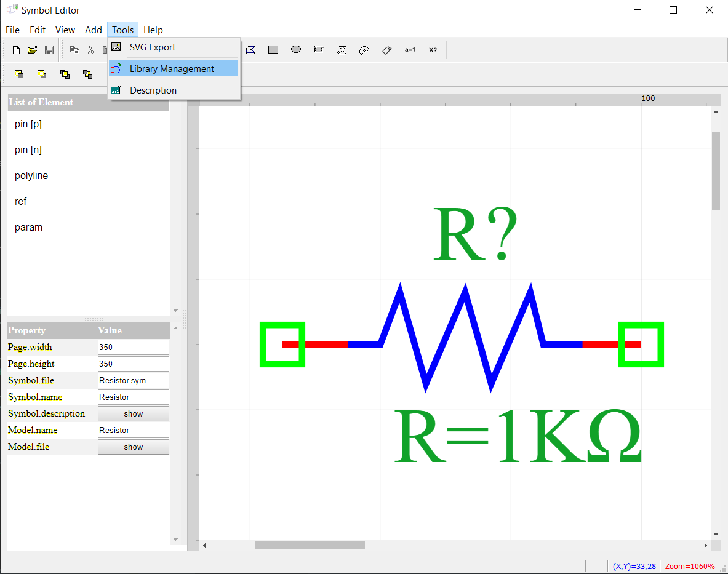Click canvas vertical scroll-up arrow
728x574 pixels.
tap(716, 111)
